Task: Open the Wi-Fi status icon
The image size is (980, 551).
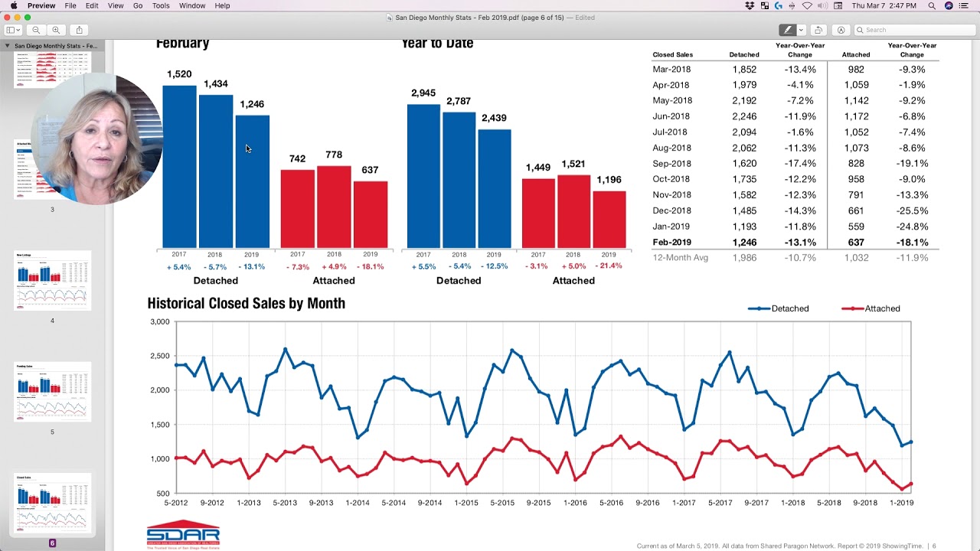Action: tap(807, 5)
